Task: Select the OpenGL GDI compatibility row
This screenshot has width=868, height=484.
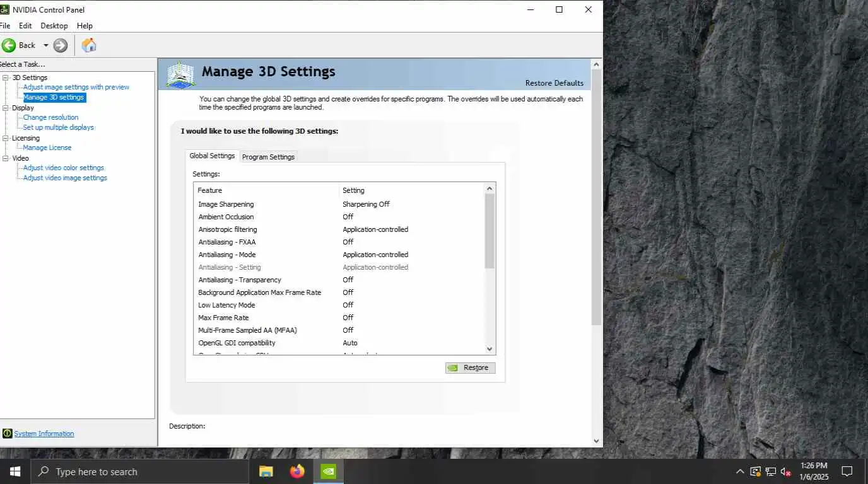Action: [x=339, y=343]
